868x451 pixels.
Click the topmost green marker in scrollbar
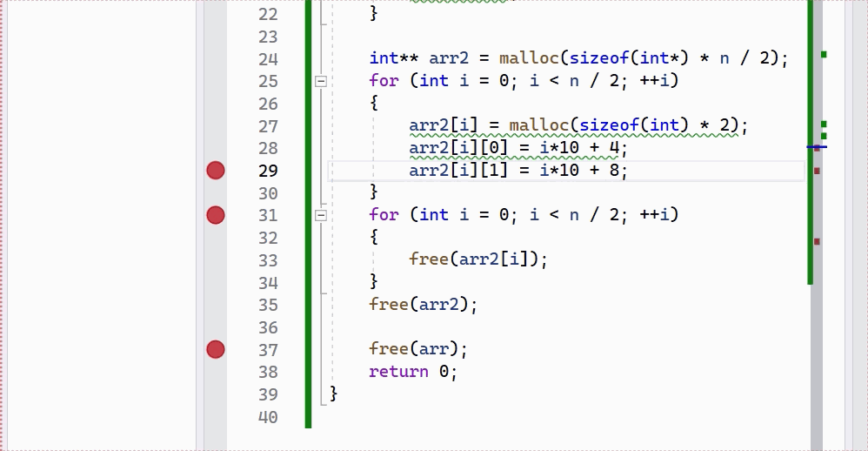point(824,55)
